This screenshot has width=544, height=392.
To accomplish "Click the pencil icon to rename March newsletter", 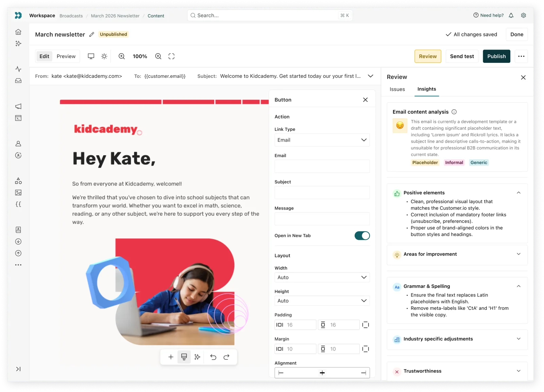I will (x=92, y=35).
